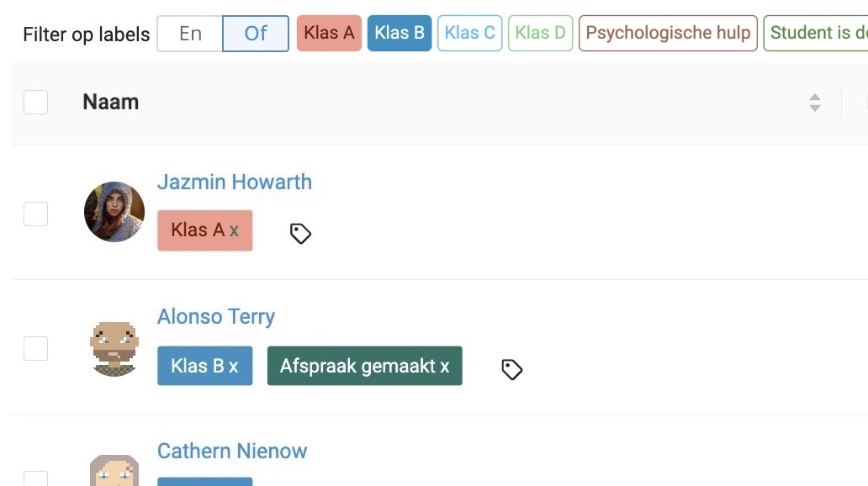
Task: Filter by the Klas B label
Action: (400, 33)
